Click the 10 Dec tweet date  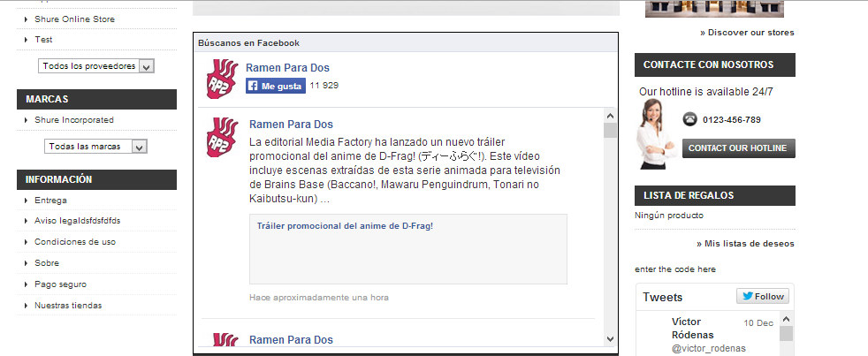pos(758,322)
